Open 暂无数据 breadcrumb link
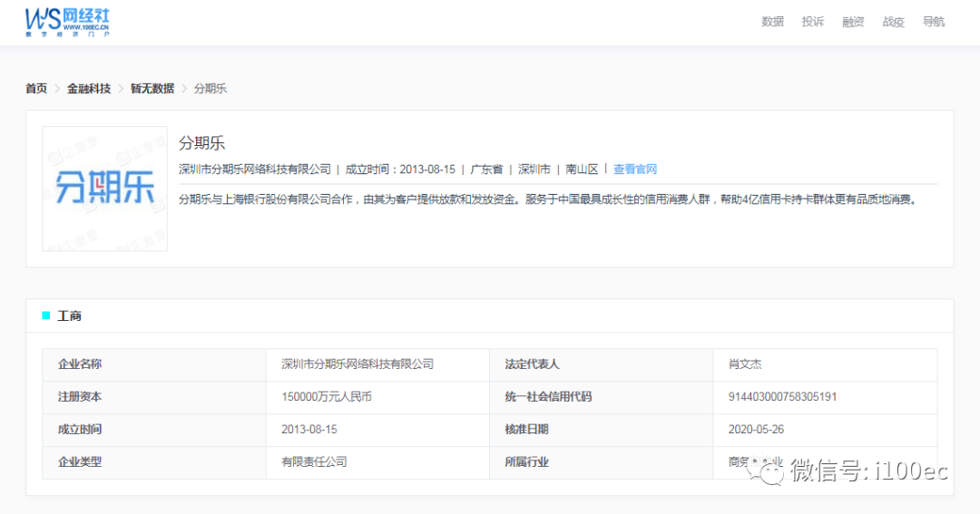The image size is (980, 514). (152, 89)
